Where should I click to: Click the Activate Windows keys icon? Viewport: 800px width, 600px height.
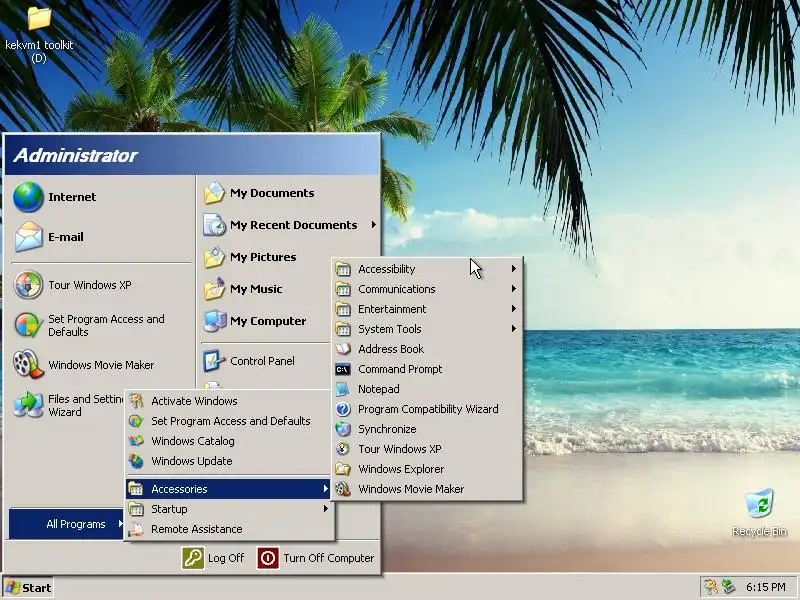(x=136, y=401)
